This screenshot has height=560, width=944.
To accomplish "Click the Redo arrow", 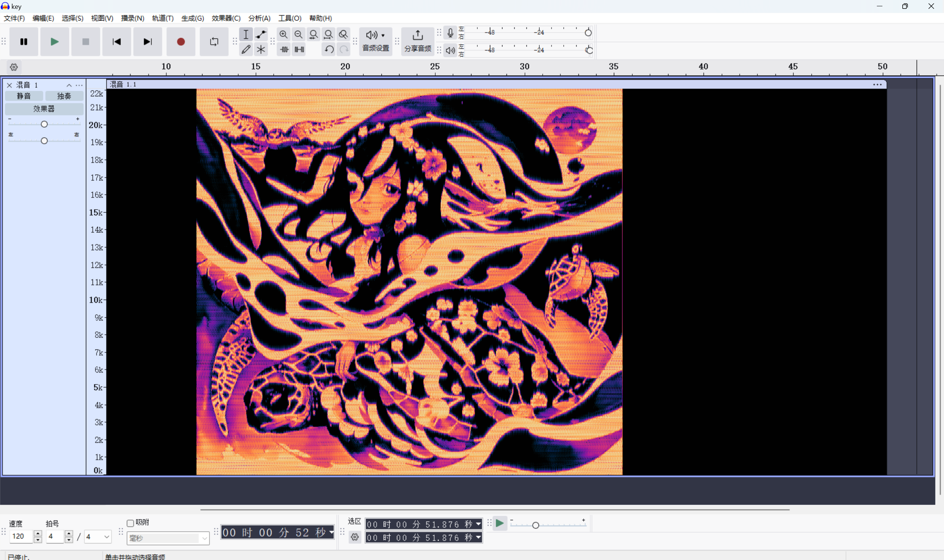I will [344, 49].
